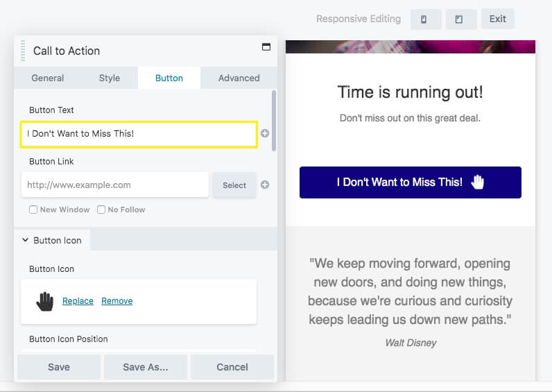This screenshot has height=392, width=552.
Task: Select the Button tab
Action: pyautogui.click(x=169, y=78)
